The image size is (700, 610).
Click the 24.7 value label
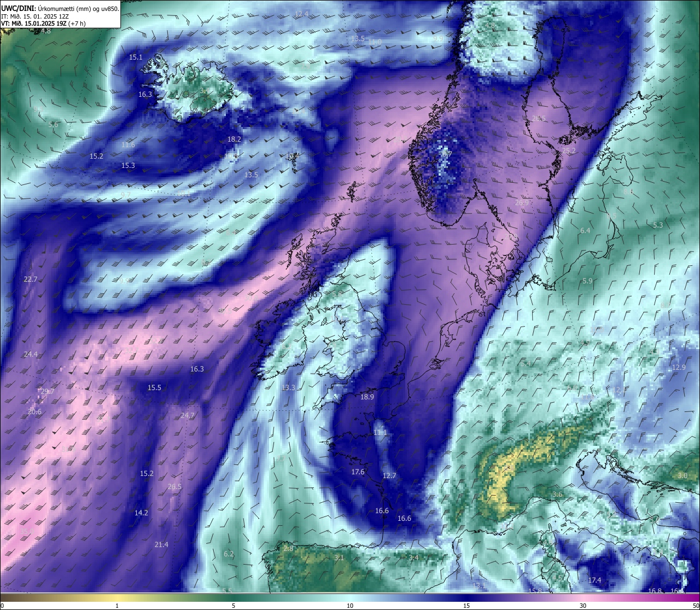click(187, 416)
